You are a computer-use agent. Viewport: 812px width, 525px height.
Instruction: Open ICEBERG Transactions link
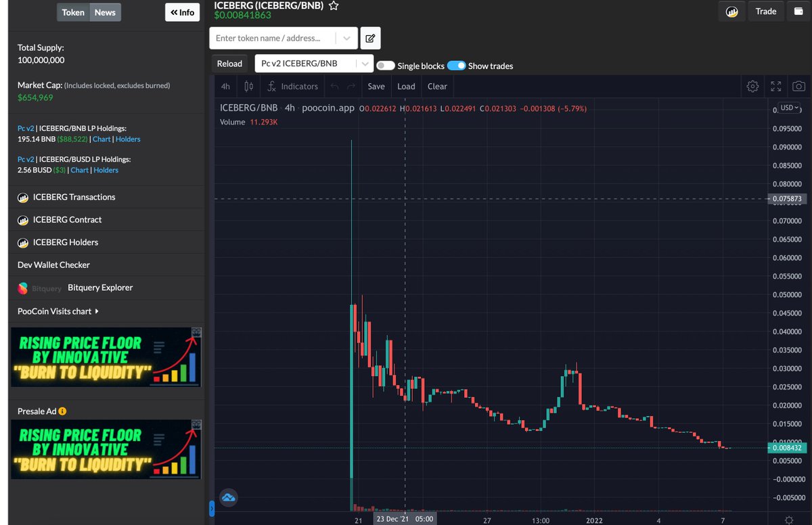pyautogui.click(x=74, y=198)
